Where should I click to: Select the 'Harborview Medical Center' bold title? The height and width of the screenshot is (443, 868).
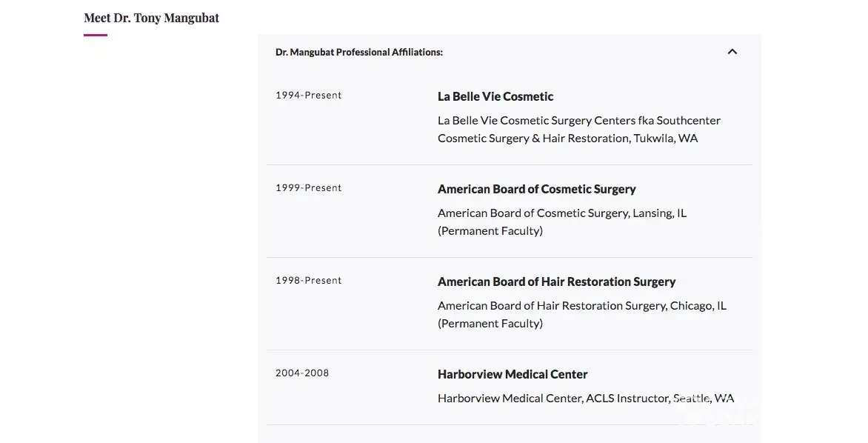click(513, 374)
